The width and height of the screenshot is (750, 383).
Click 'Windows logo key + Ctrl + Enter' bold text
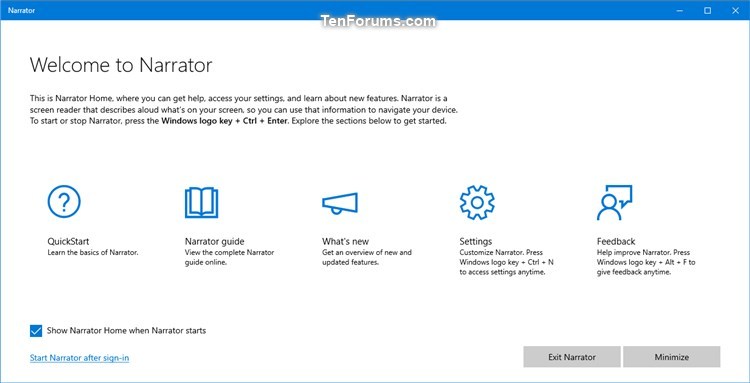tap(225, 121)
